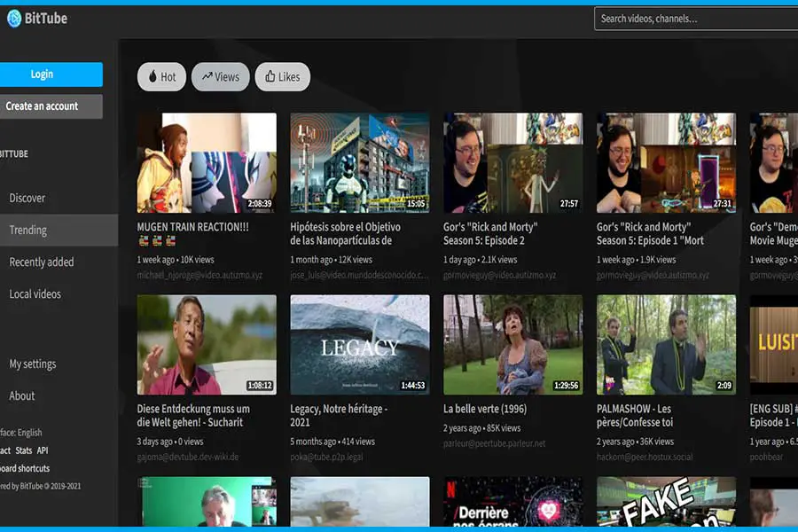Open the API footer link
This screenshot has height=532, width=798.
(43, 450)
